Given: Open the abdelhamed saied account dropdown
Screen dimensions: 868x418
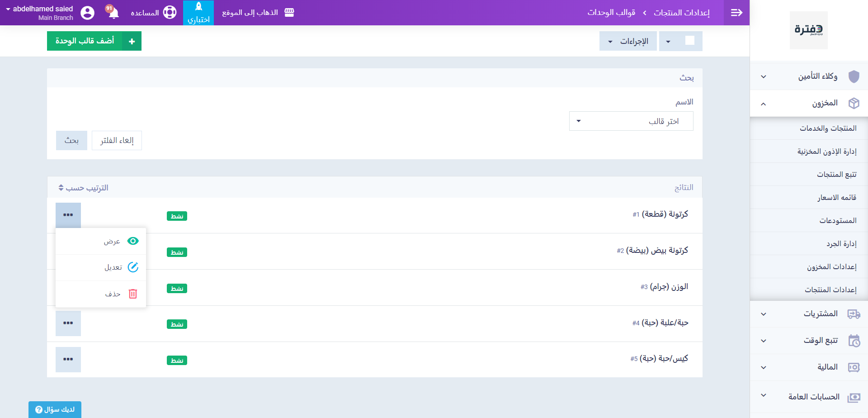Looking at the screenshot, I should point(39,13).
